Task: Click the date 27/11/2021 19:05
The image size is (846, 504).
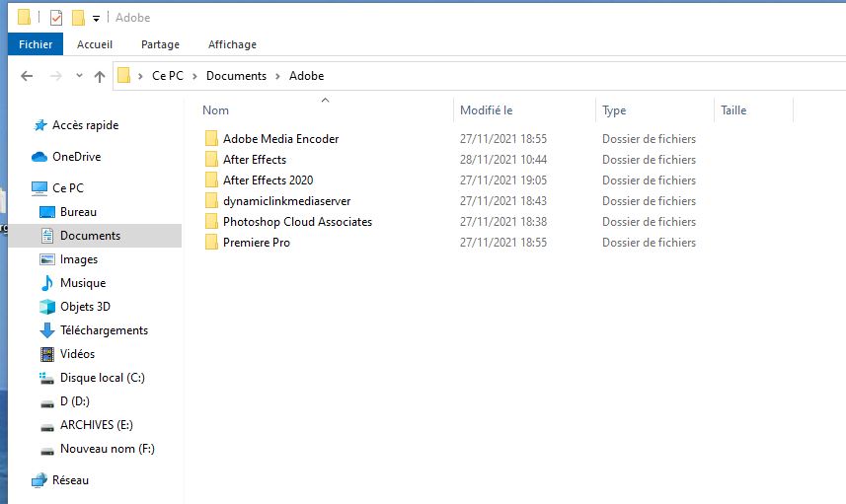Action: [x=503, y=180]
